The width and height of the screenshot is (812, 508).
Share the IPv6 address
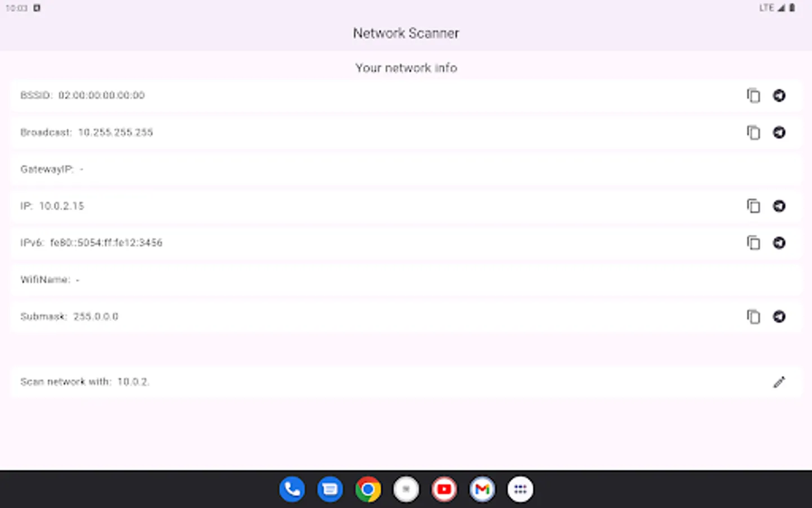click(x=779, y=243)
